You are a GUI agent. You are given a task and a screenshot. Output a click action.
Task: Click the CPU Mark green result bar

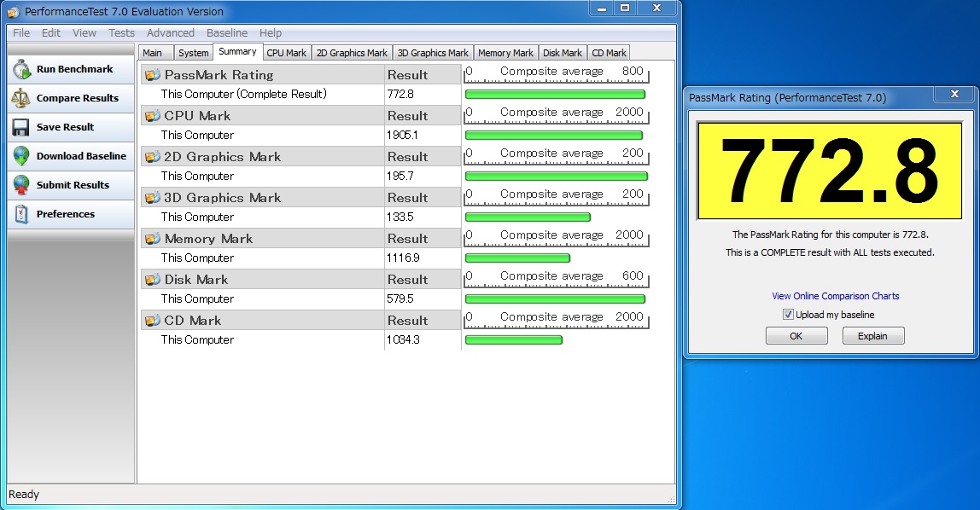[554, 136]
